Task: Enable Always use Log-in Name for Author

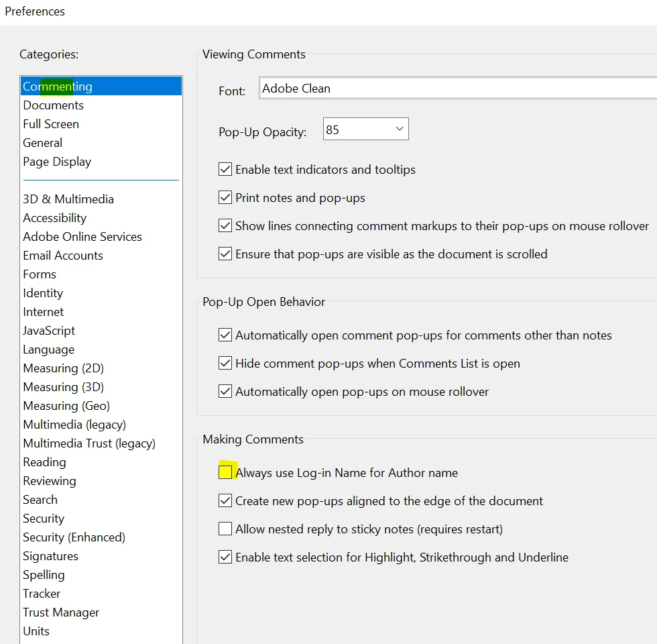Action: click(225, 472)
